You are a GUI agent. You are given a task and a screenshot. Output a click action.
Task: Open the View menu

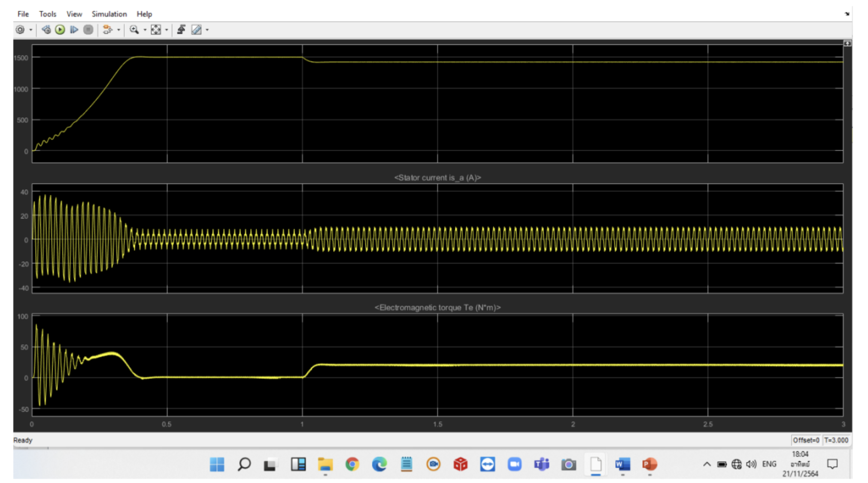click(73, 14)
